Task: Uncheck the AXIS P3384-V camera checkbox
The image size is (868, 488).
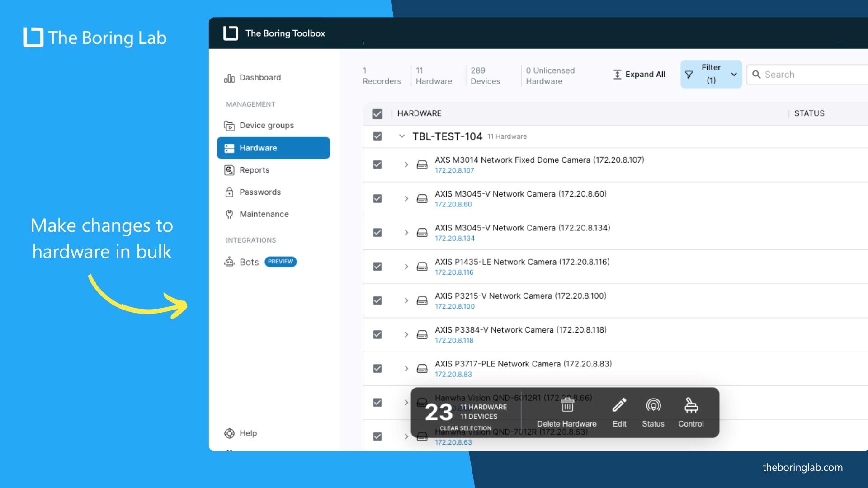Action: tap(377, 333)
